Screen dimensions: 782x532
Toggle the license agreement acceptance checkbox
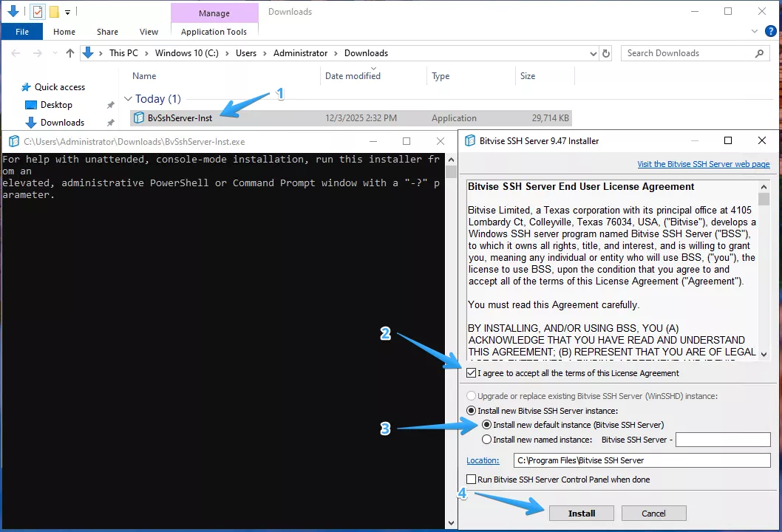click(x=472, y=373)
